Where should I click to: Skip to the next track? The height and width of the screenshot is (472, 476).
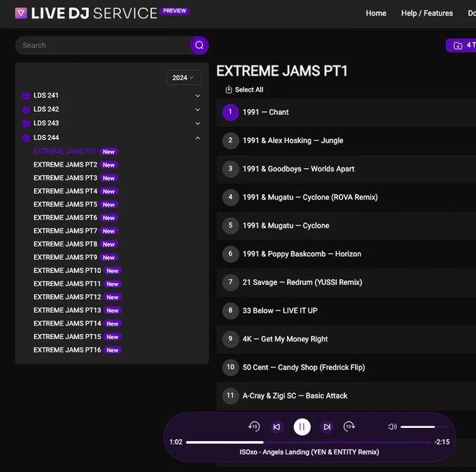coord(327,426)
